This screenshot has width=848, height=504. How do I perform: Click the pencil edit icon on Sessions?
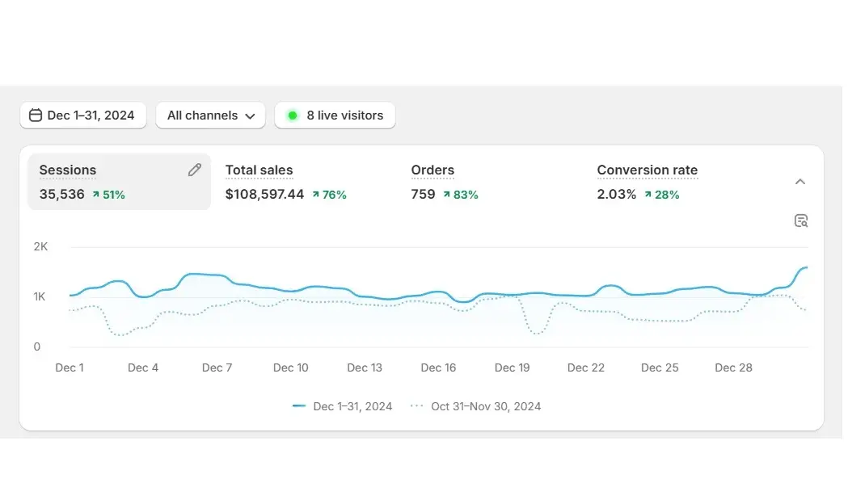(194, 170)
